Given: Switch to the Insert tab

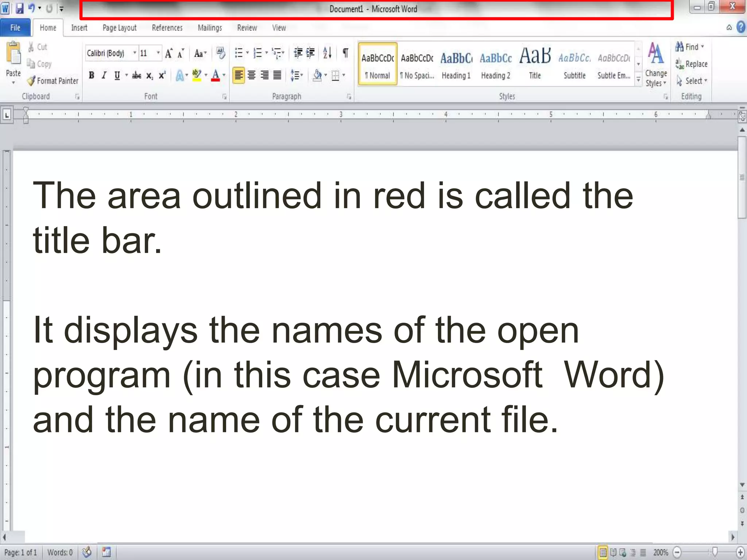Looking at the screenshot, I should (79, 28).
